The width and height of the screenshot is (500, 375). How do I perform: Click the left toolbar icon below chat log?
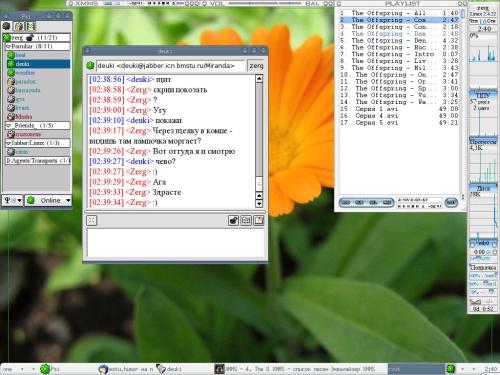91,220
